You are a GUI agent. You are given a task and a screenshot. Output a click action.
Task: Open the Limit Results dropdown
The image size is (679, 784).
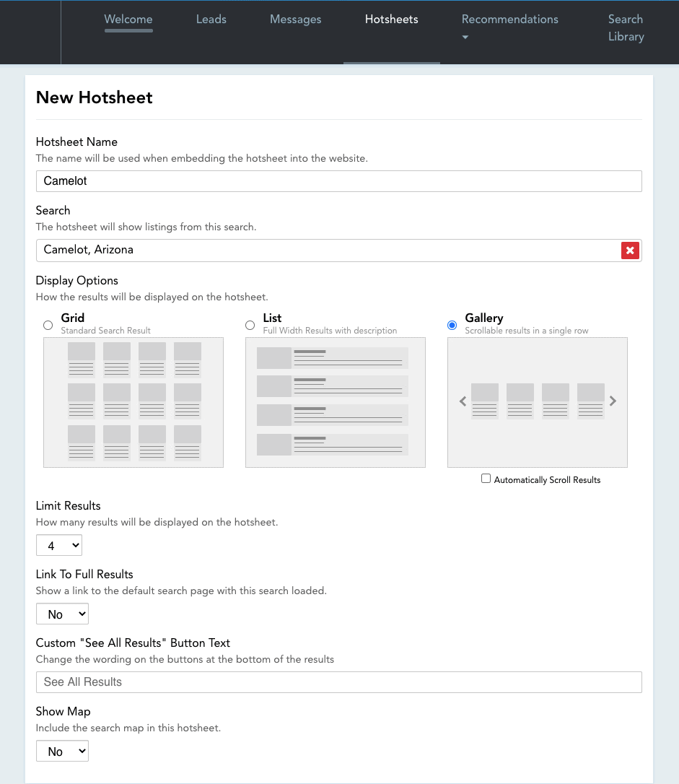pyautogui.click(x=58, y=545)
